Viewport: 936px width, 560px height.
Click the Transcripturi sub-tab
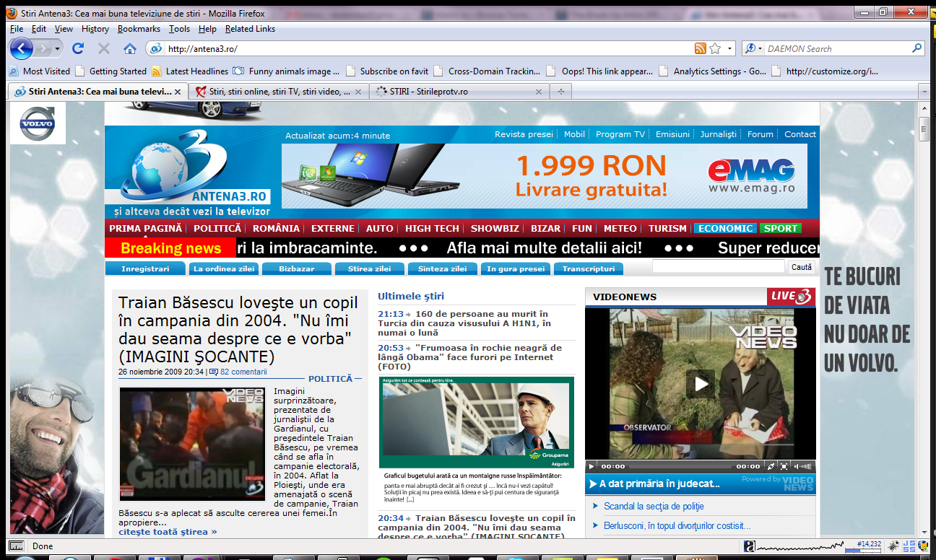(x=588, y=268)
